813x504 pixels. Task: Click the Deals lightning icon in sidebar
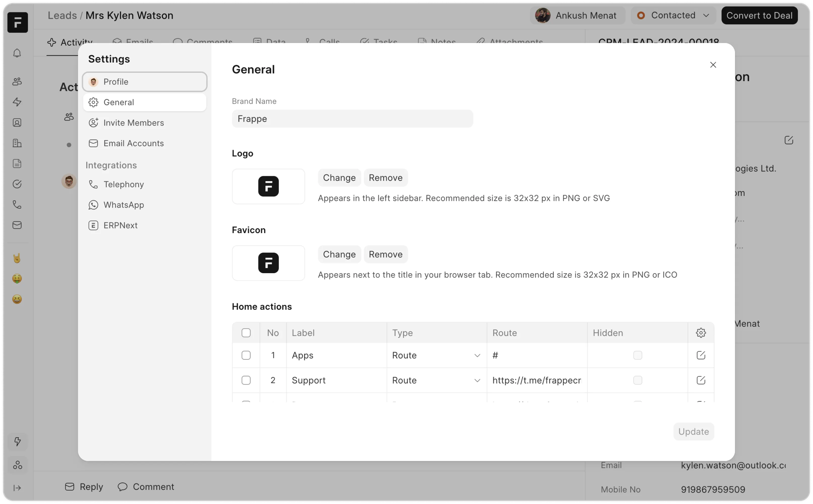17,102
